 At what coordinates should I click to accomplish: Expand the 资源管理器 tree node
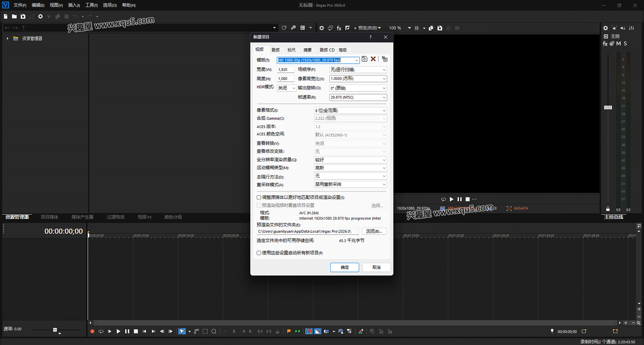pyautogui.click(x=7, y=39)
